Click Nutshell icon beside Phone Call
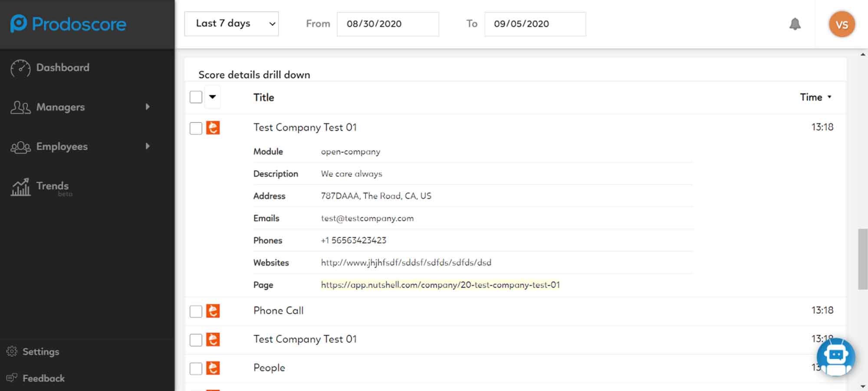Viewport: 868px width, 391px height. [x=213, y=311]
